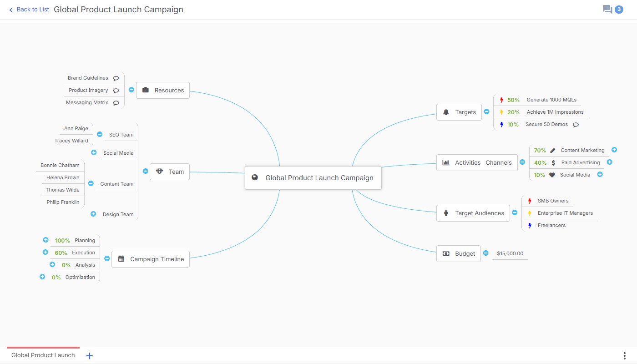The height and width of the screenshot is (364, 637).
Task: Click the red priority bolt for SMB Owners
Action: click(530, 201)
